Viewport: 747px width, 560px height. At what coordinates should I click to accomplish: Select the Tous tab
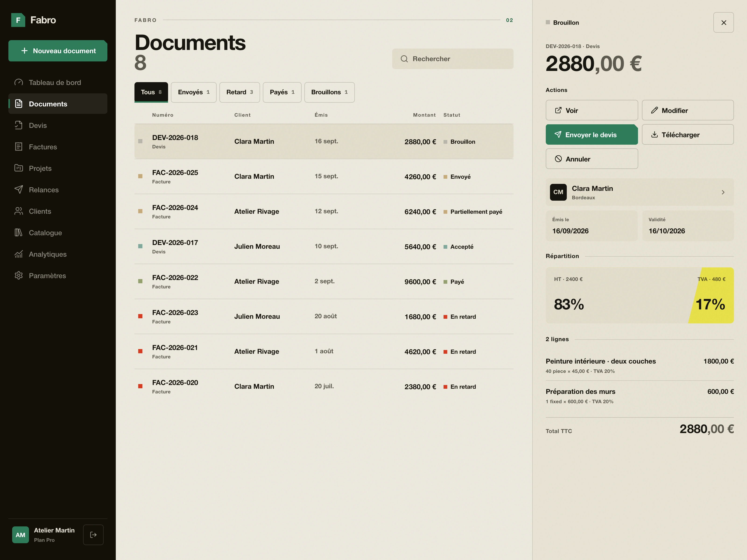click(151, 92)
